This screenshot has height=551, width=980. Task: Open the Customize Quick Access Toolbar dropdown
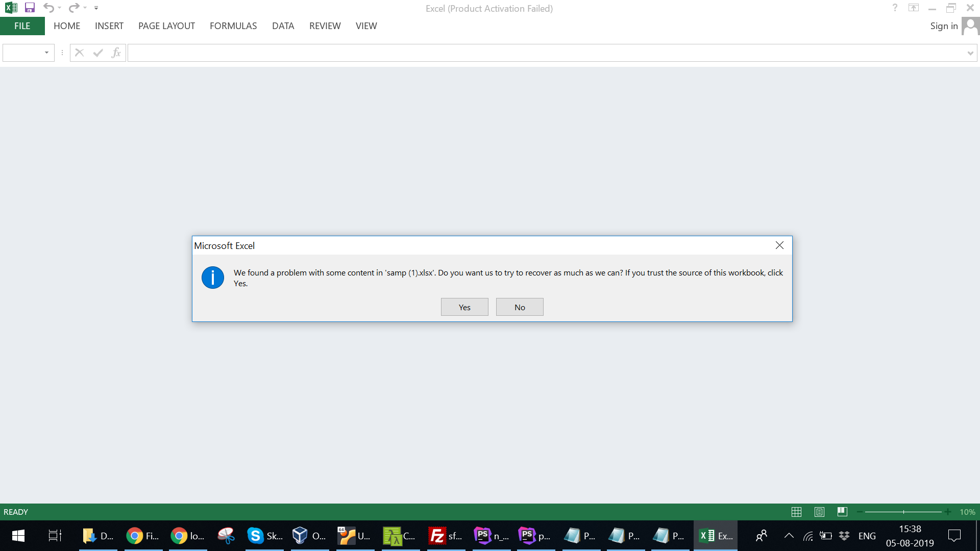(96, 8)
